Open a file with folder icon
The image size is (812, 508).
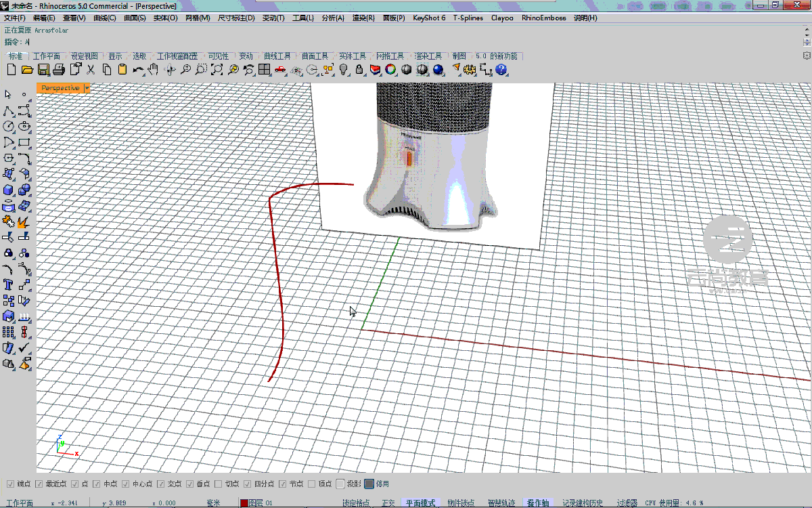coord(27,69)
